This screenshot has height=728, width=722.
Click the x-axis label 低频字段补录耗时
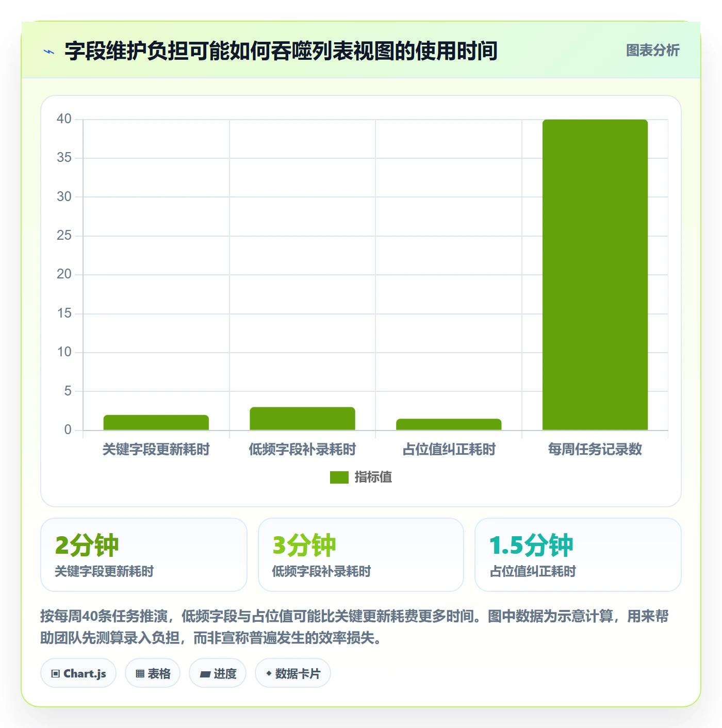coord(302,450)
